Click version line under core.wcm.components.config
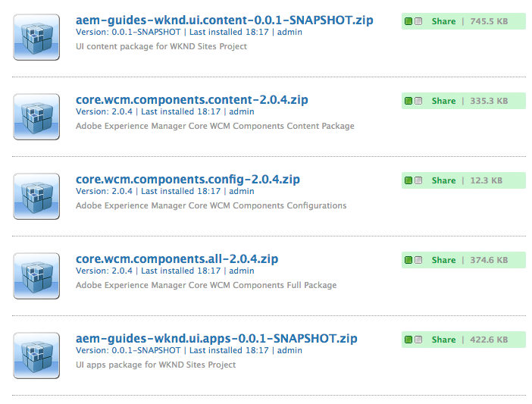The height and width of the screenshot is (404, 532). click(165, 191)
